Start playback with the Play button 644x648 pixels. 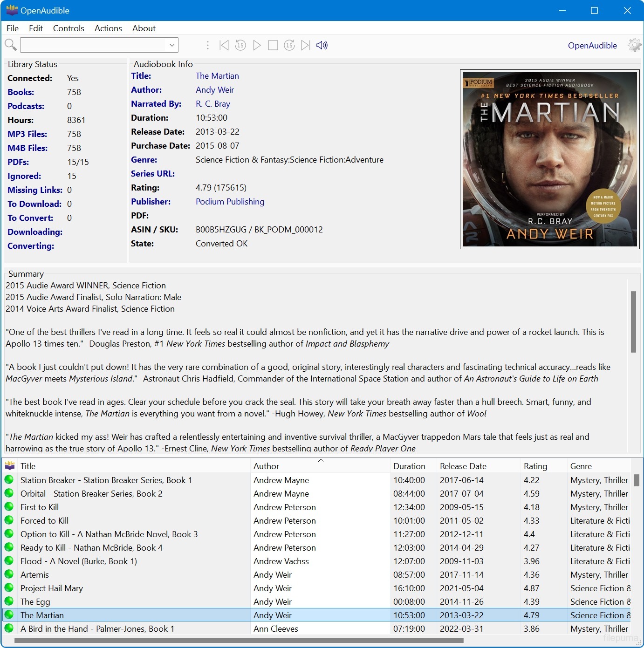(x=257, y=45)
